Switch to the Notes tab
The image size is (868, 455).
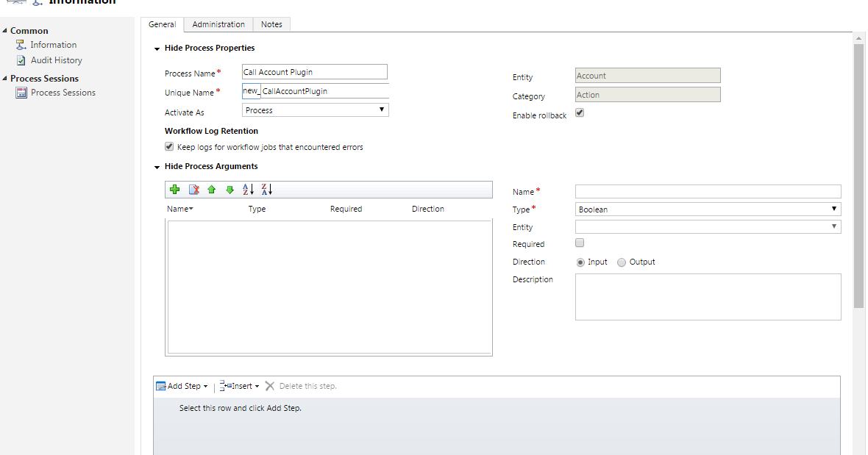pyautogui.click(x=271, y=24)
